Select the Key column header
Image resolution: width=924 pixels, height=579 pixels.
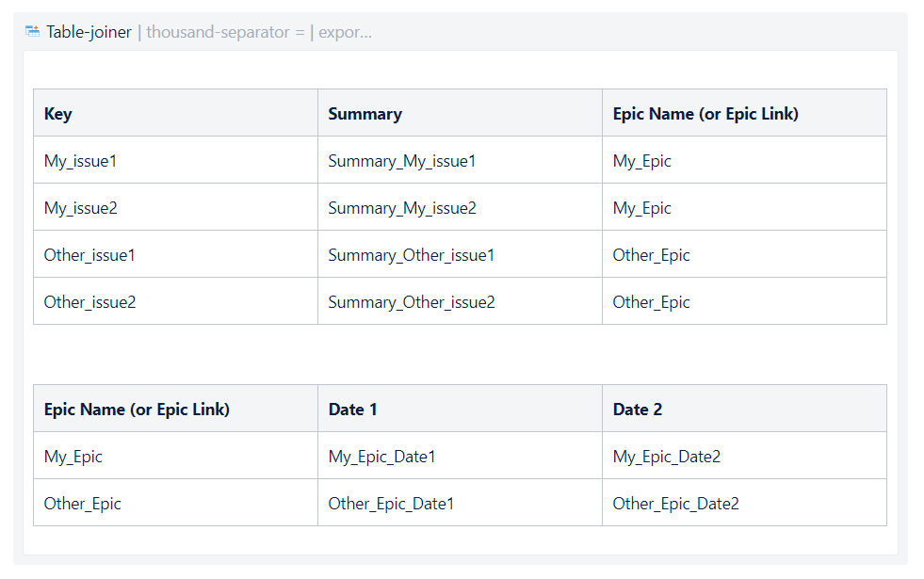click(x=58, y=113)
